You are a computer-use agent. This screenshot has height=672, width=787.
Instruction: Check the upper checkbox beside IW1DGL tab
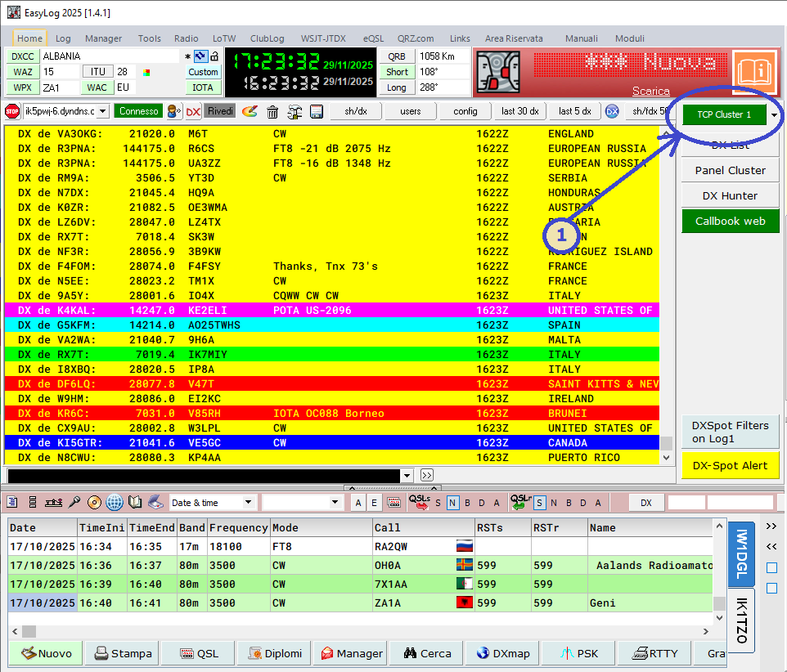[x=772, y=567]
